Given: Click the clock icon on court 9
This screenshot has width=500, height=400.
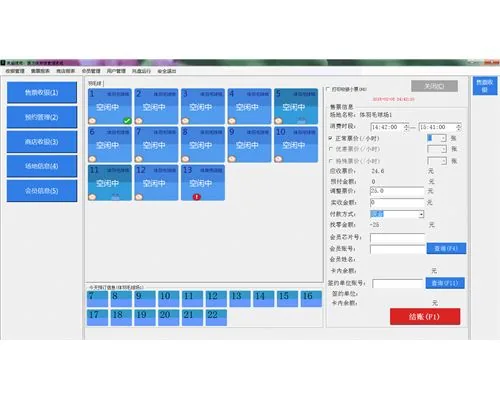Looking at the screenshot, I should click(232, 159).
